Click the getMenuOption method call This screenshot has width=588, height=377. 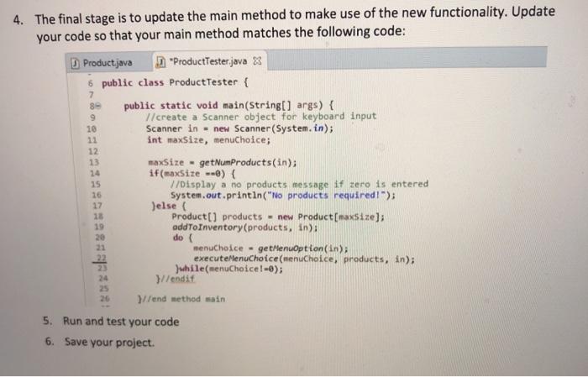click(x=302, y=249)
